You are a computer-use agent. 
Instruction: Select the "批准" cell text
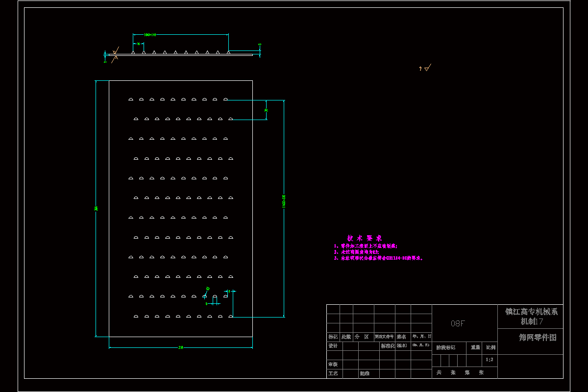tap(365, 373)
